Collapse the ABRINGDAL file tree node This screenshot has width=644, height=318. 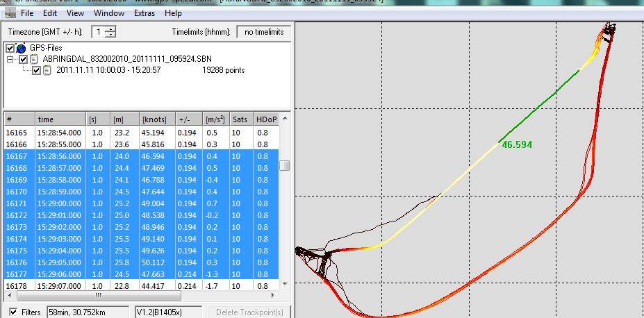coord(10,59)
